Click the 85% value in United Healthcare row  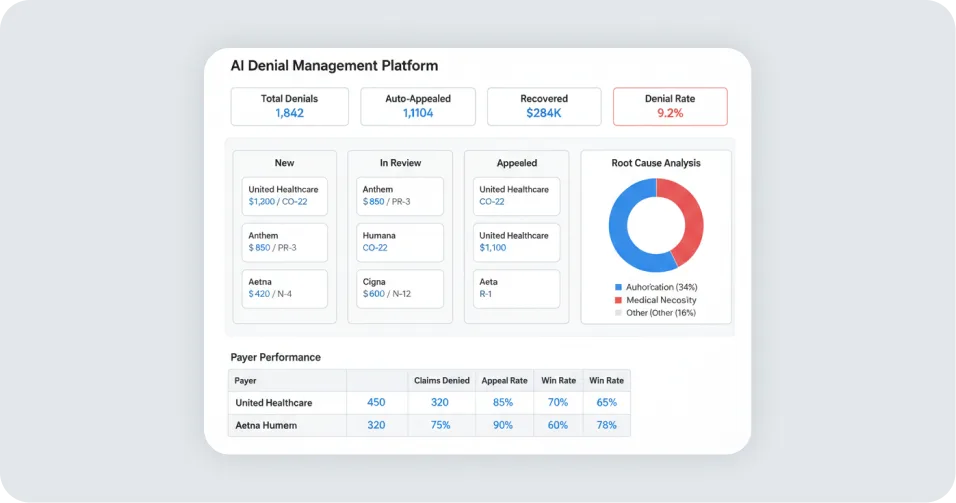pos(503,402)
